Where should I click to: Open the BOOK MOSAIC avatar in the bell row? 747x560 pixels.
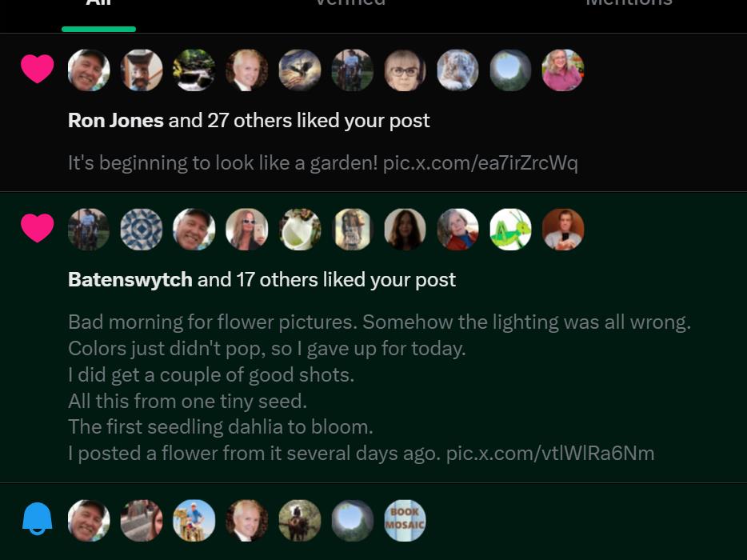405,521
